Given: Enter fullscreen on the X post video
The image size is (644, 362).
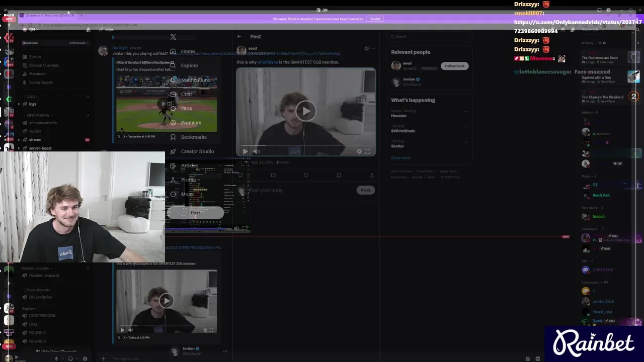Looking at the screenshot, I should (368, 151).
